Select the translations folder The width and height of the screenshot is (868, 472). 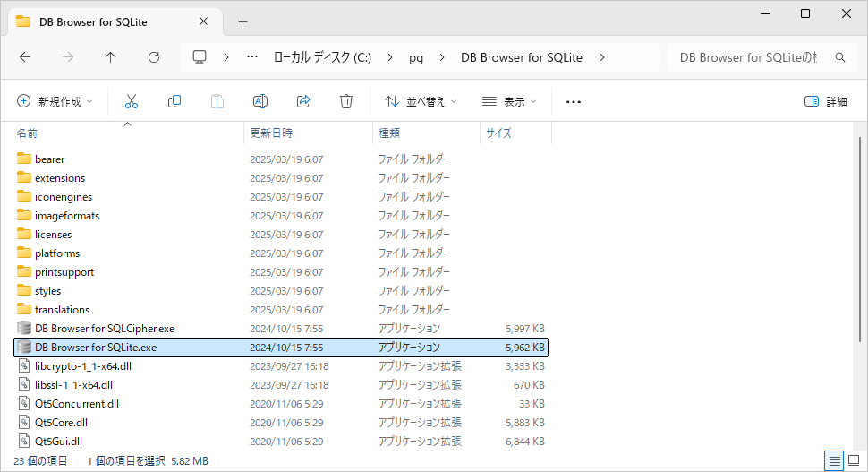(x=62, y=310)
